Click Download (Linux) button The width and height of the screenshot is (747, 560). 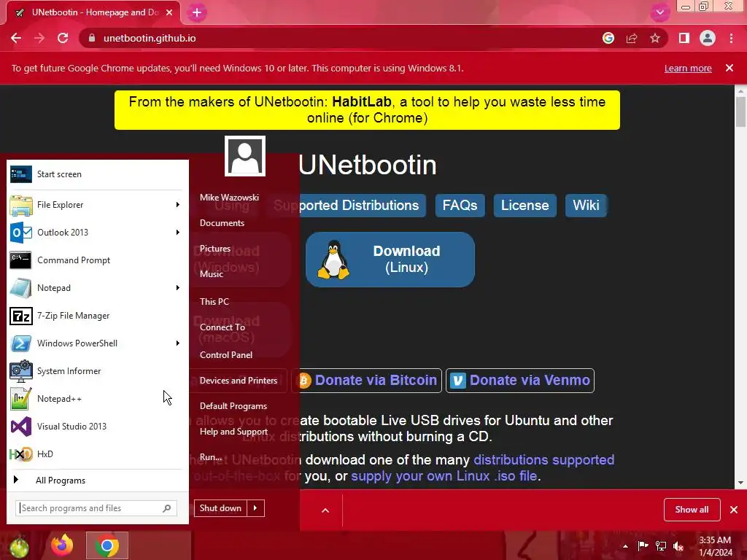tap(390, 260)
